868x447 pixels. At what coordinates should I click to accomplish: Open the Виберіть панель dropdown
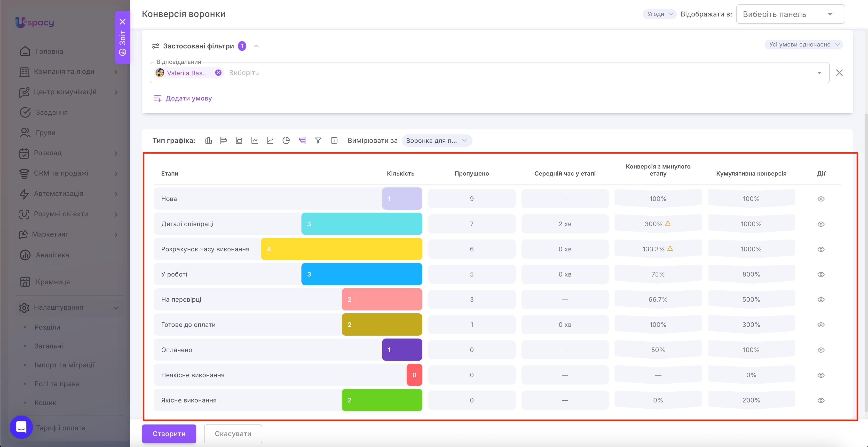pyautogui.click(x=790, y=14)
